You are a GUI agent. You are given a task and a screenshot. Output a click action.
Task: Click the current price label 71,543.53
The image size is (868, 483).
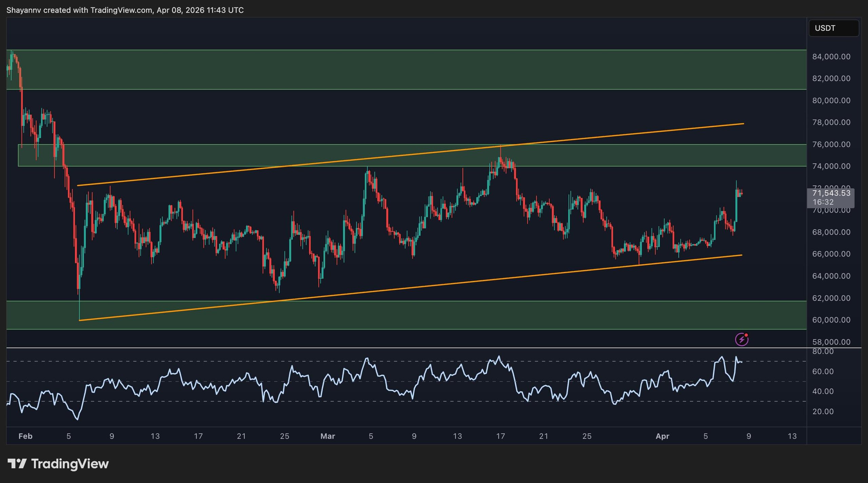831,193
